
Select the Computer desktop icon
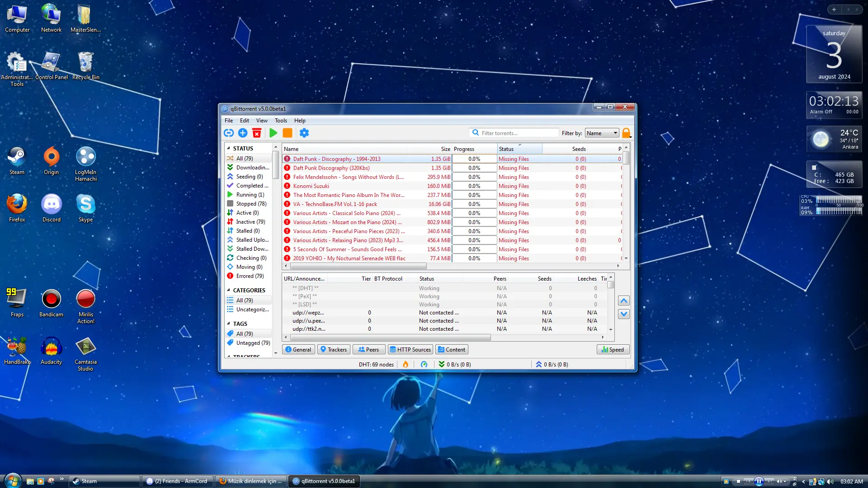coord(17,19)
